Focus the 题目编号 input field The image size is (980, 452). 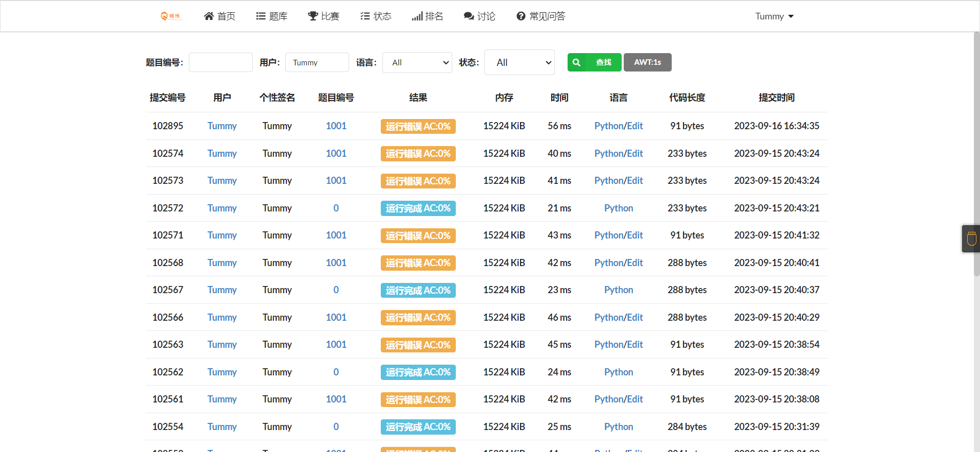click(x=220, y=62)
